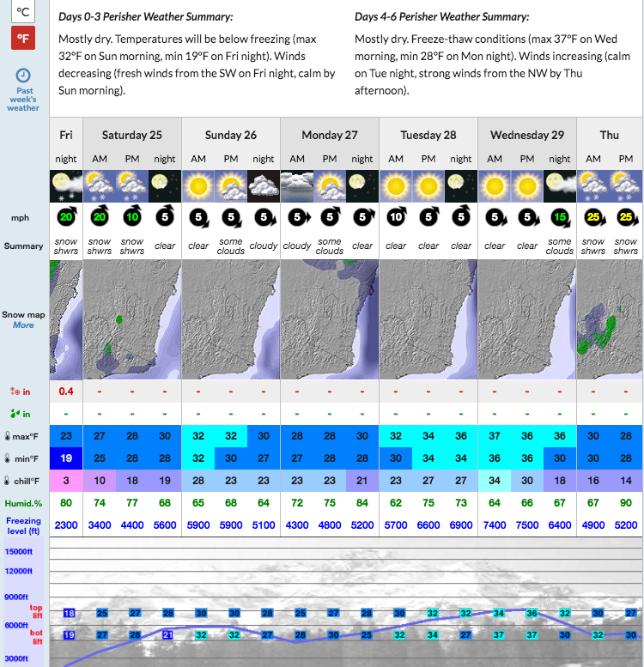Open the Past week's weather link
The width and height of the screenshot is (644, 667).
pyautogui.click(x=23, y=99)
